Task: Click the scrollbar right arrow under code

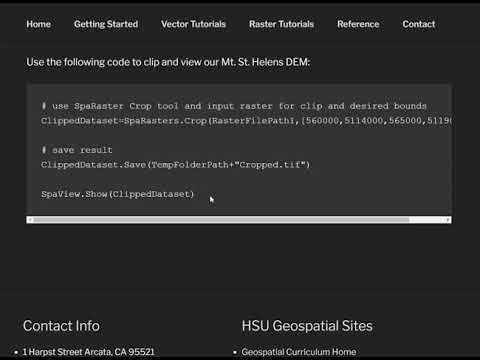Action: [448, 220]
